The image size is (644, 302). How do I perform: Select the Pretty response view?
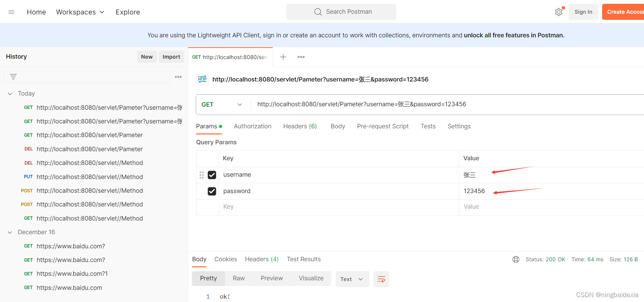tap(208, 278)
